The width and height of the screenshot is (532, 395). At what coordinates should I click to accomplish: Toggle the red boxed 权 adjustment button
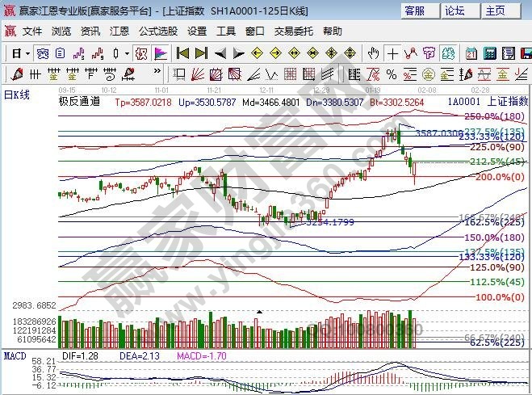pyautogui.click(x=141, y=54)
